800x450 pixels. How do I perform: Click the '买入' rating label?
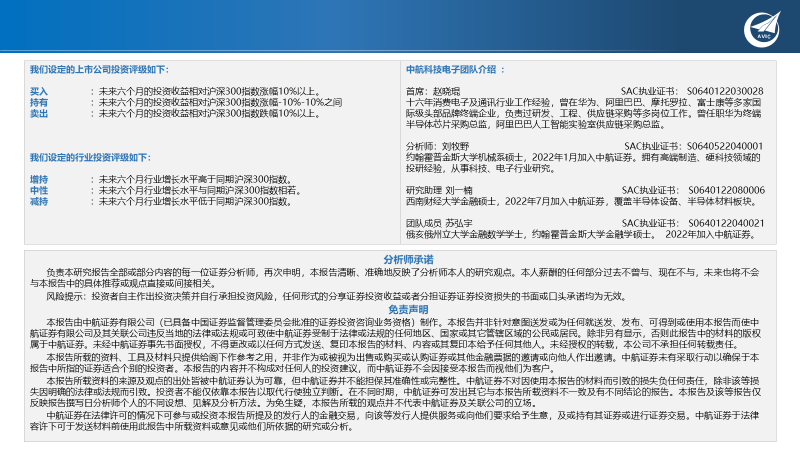(x=38, y=91)
